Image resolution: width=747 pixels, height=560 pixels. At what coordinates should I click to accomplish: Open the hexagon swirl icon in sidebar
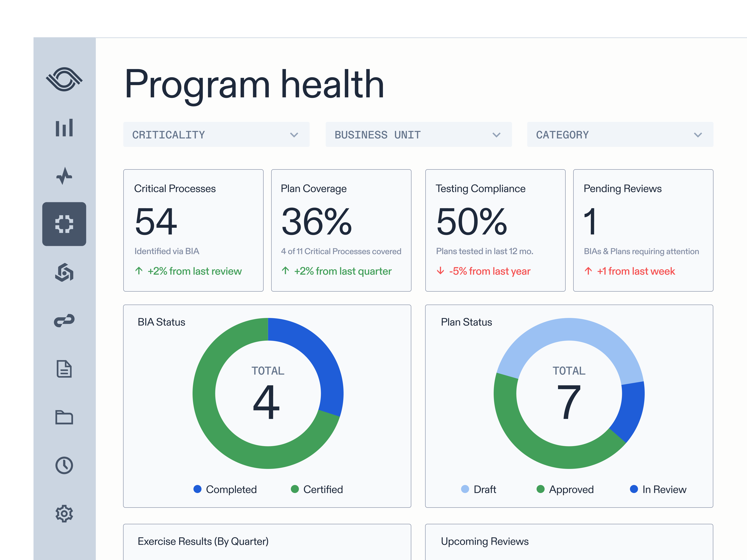(x=64, y=272)
